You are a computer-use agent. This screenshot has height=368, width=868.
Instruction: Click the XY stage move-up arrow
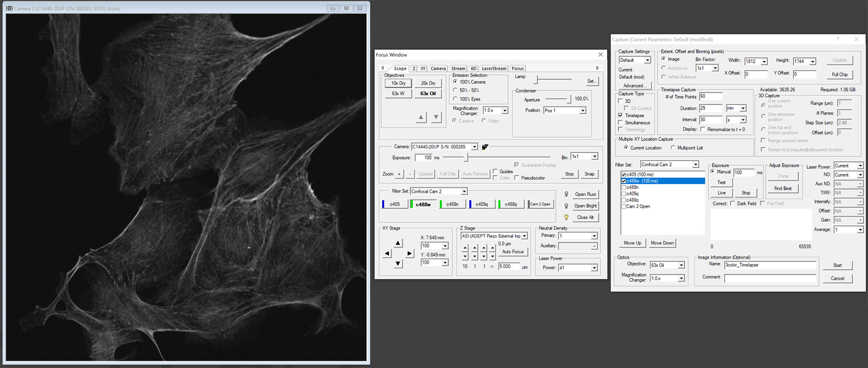click(x=398, y=244)
